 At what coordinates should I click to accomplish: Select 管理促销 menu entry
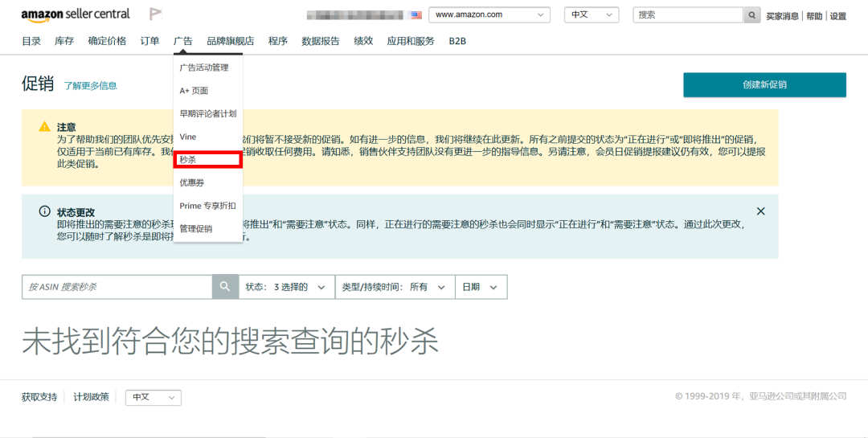207,229
